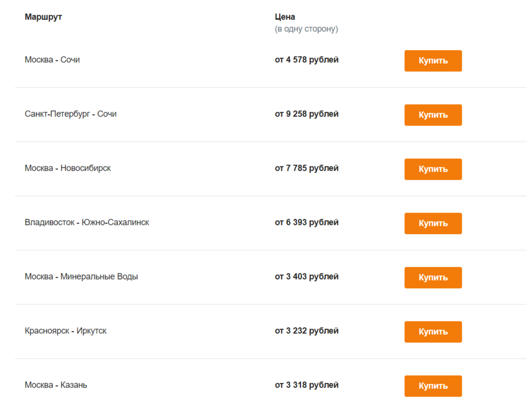Click the Владивосток - Южно-Сахалинск route text

click(x=86, y=223)
